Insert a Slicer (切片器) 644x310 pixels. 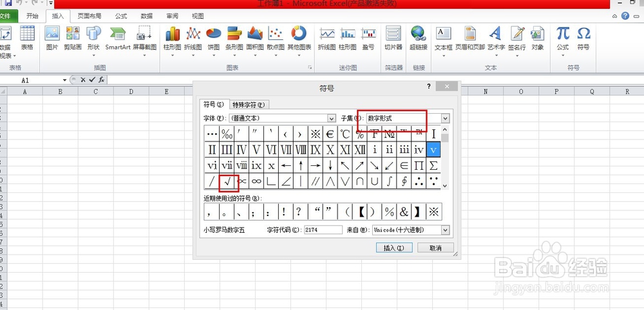(393, 38)
